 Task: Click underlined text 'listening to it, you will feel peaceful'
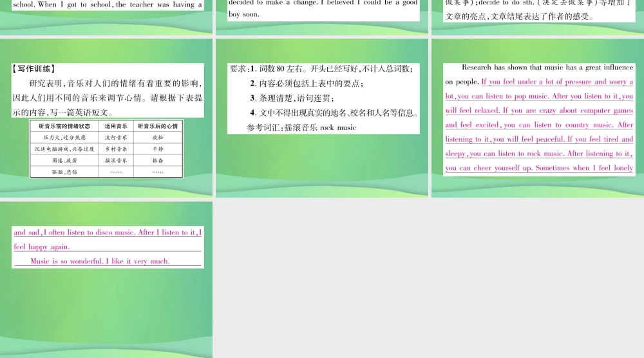coord(539,139)
